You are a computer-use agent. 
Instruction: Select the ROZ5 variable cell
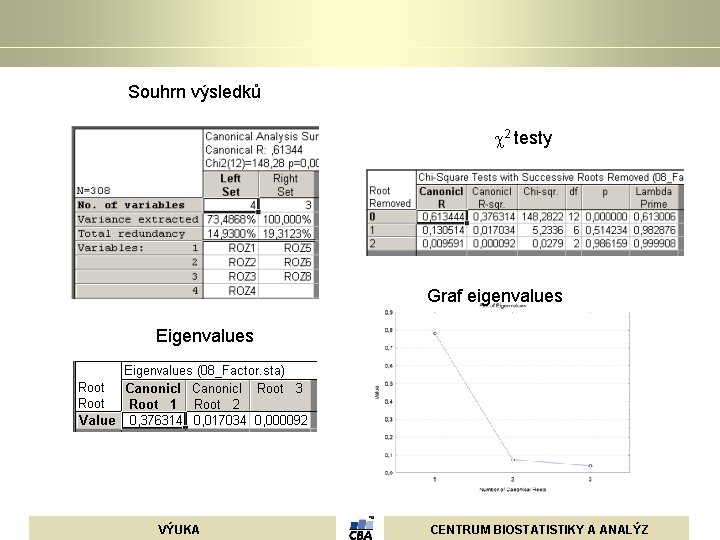coord(286,248)
